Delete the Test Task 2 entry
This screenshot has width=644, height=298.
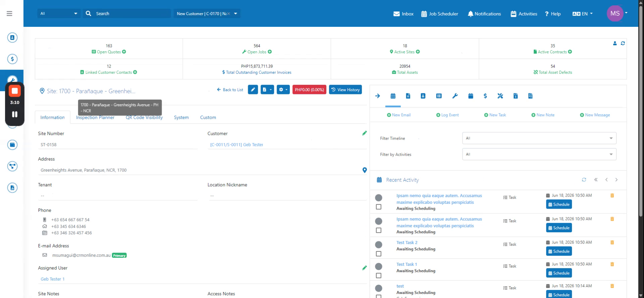[612, 242]
